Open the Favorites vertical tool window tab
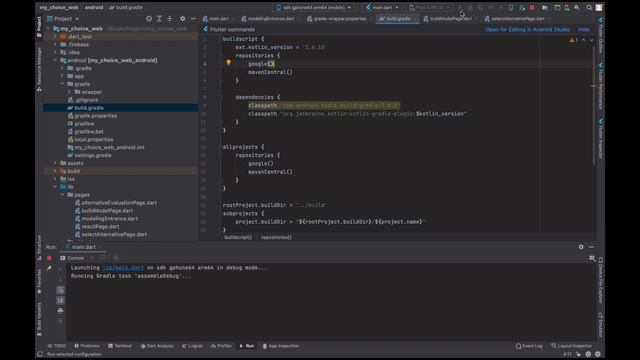This screenshot has width=640, height=360. tap(39, 282)
